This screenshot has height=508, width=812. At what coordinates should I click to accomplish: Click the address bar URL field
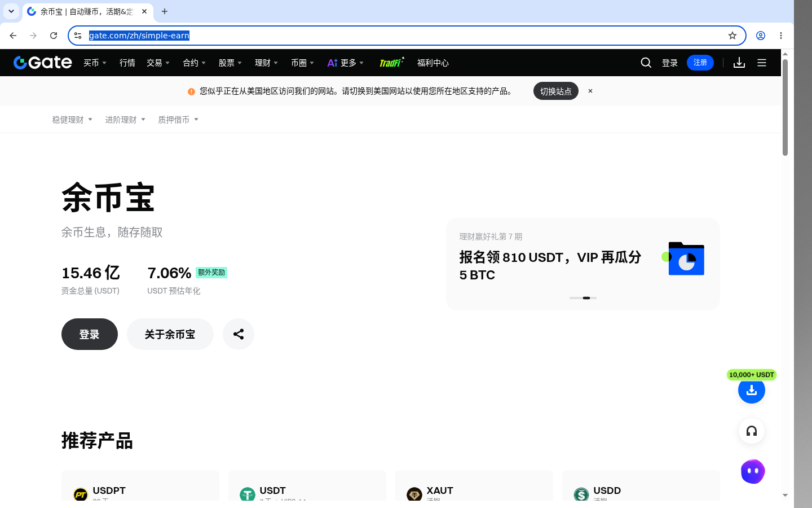(406, 36)
